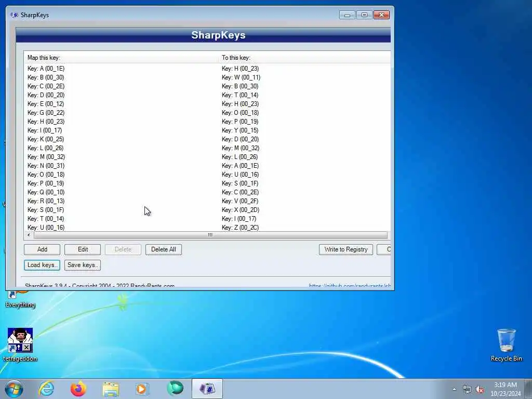Click Write to Registry button
This screenshot has width=532, height=399.
click(x=345, y=249)
